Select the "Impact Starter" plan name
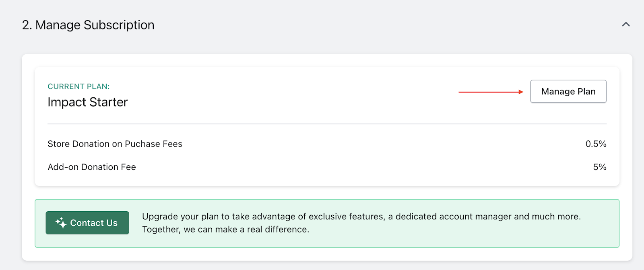 (x=87, y=102)
